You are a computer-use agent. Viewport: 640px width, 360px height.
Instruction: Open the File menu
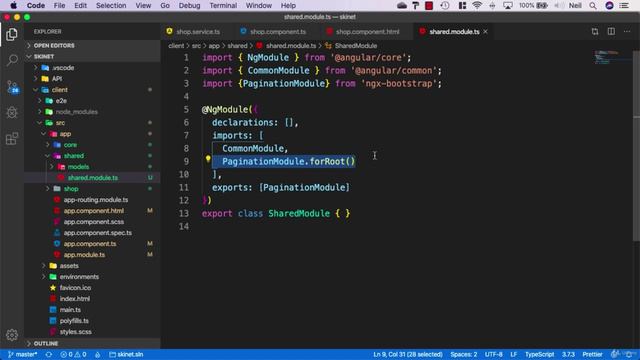pos(60,5)
